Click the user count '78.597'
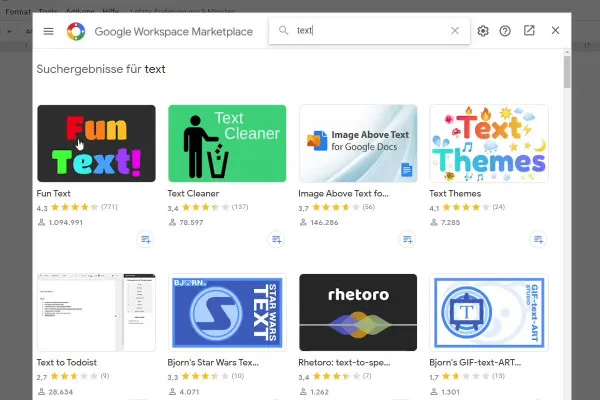This screenshot has height=400, width=600. click(191, 222)
